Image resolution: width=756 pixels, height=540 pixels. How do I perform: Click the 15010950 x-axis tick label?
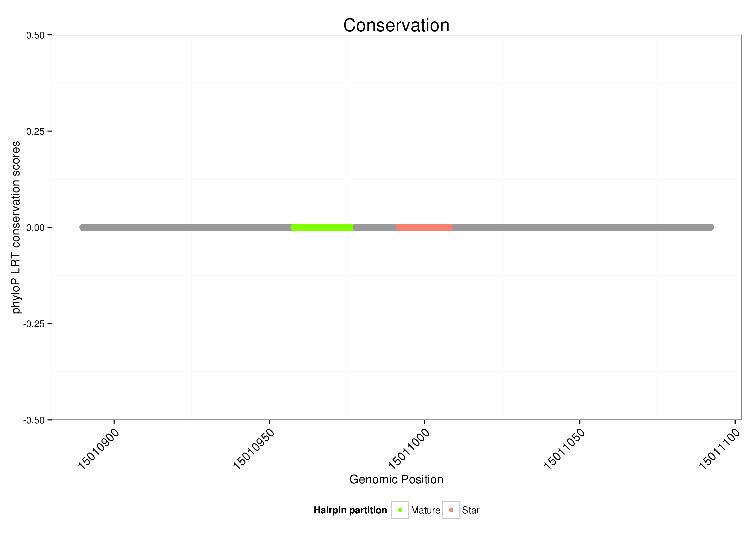(254, 448)
